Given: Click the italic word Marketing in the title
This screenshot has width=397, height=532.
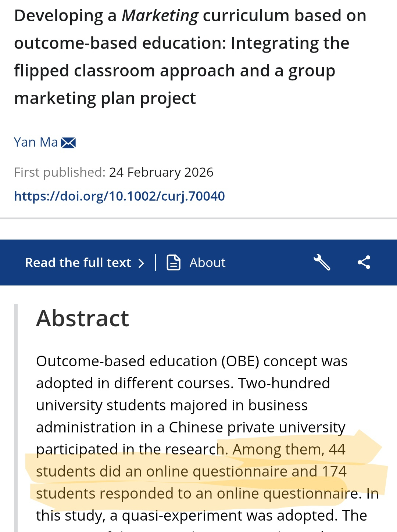Looking at the screenshot, I should [160, 16].
